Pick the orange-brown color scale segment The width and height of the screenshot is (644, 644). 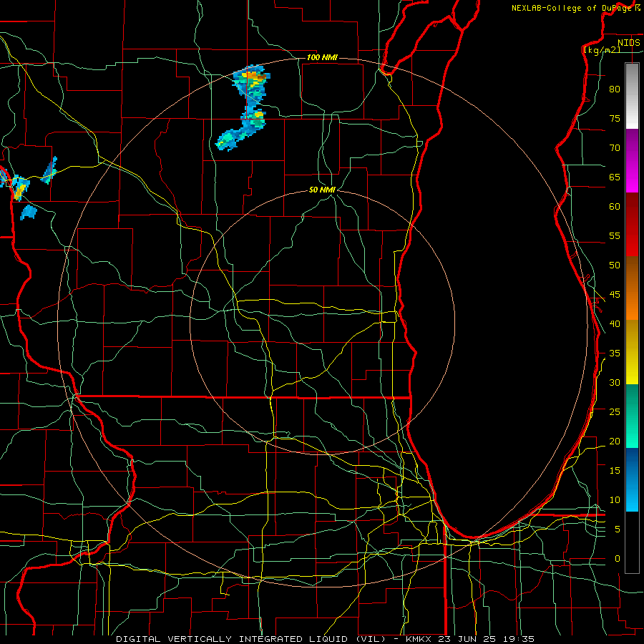point(632,288)
